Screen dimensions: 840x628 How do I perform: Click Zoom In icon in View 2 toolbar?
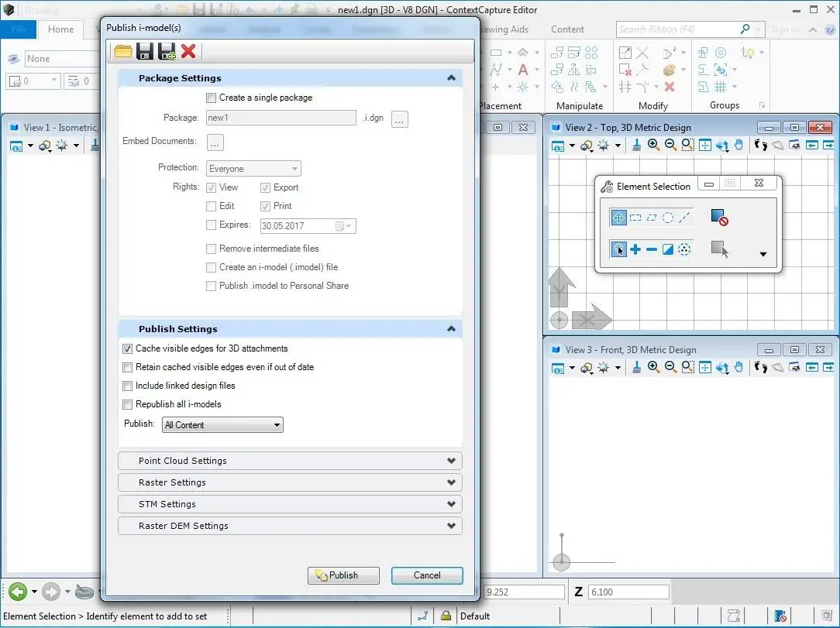point(653,145)
